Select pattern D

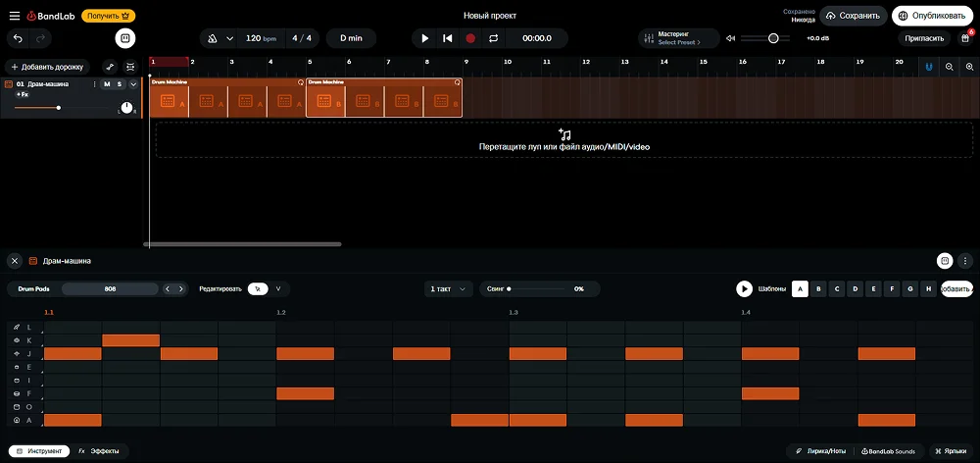point(855,289)
